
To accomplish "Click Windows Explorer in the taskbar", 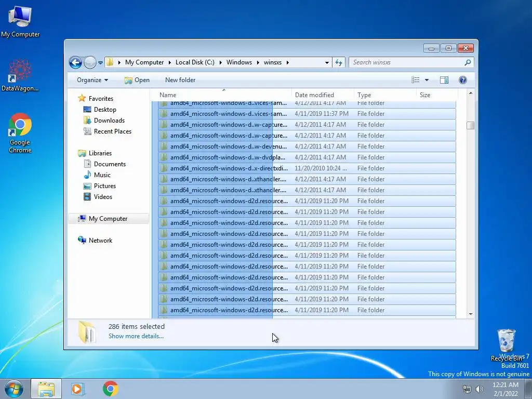I will tap(46, 389).
